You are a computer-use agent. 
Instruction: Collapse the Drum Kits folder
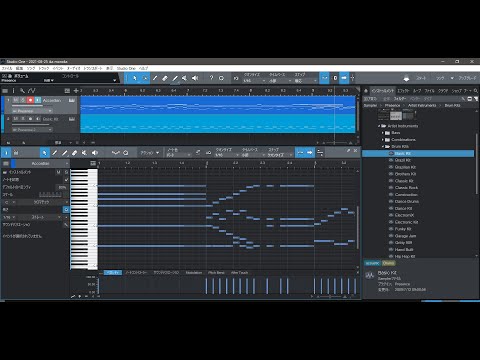click(x=383, y=147)
